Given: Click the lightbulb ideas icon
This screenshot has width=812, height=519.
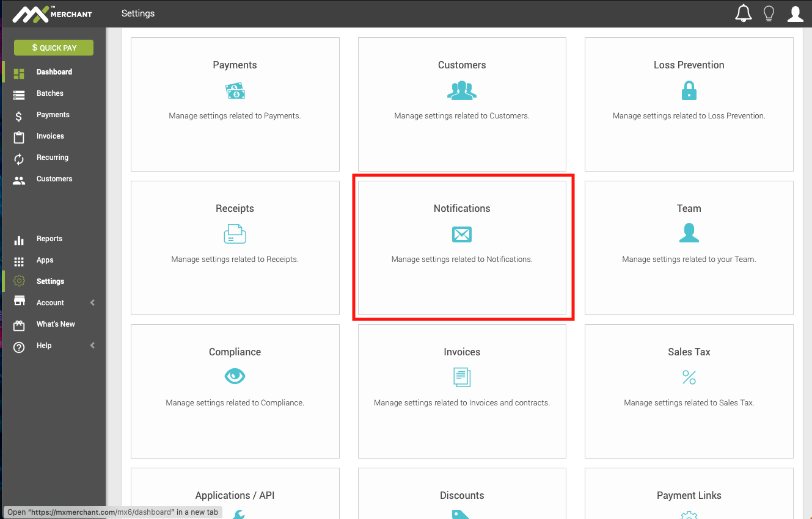Looking at the screenshot, I should pyautogui.click(x=769, y=12).
